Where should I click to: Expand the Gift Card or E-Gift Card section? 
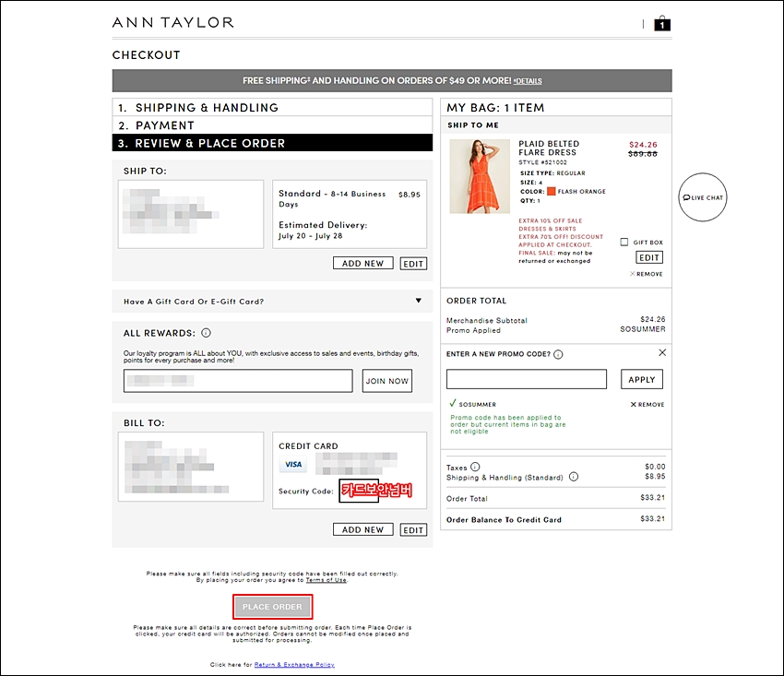tap(272, 301)
